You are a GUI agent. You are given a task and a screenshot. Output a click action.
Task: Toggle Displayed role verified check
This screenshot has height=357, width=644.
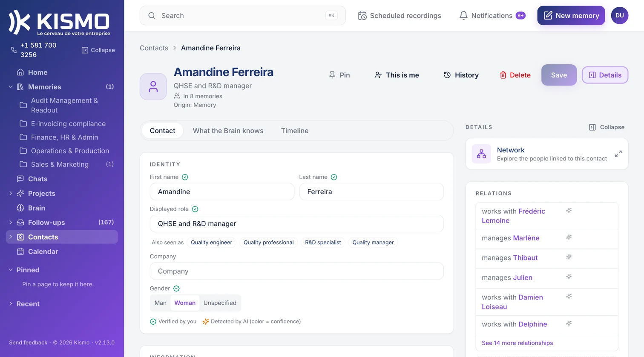(x=195, y=209)
